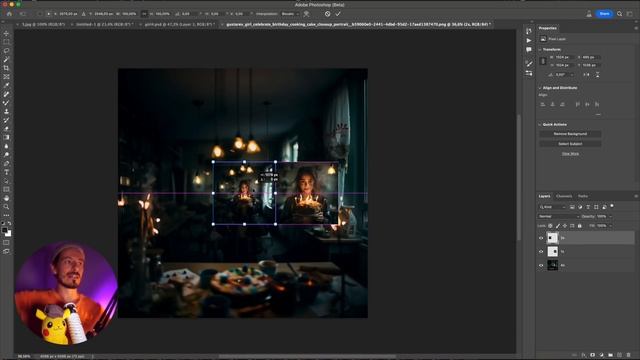Collapse the Quick Actions section
This screenshot has width=640, height=360.
pyautogui.click(x=540, y=124)
